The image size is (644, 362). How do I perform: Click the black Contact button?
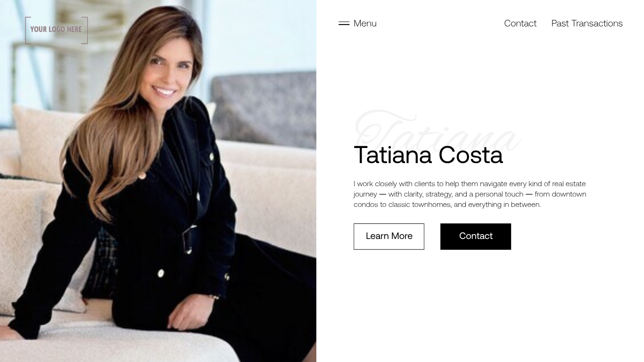[476, 236]
